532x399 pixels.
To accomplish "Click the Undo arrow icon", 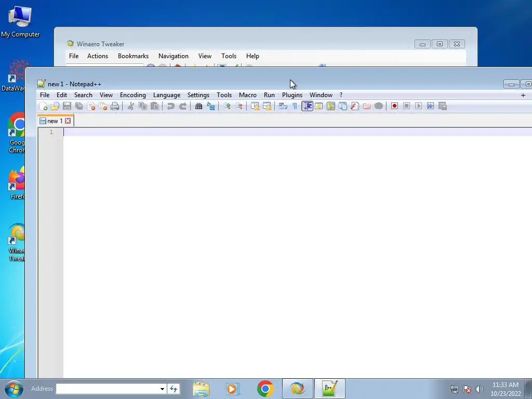I will coord(170,106).
